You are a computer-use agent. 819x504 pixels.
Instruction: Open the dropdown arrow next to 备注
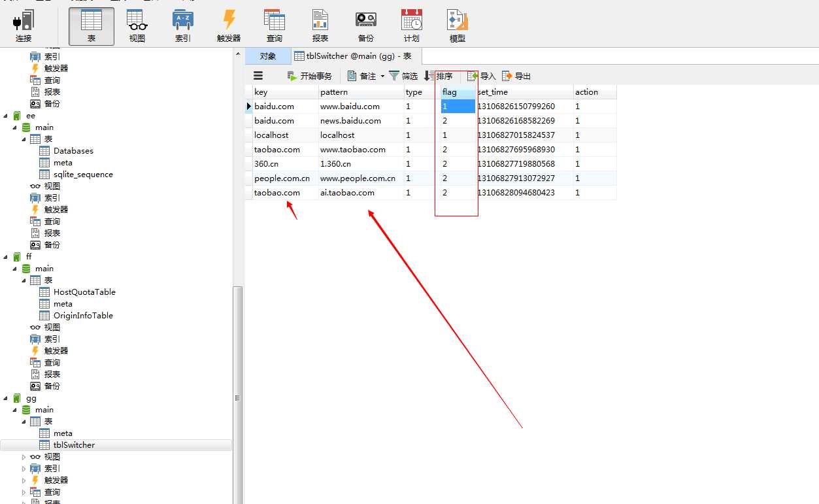tap(382, 76)
